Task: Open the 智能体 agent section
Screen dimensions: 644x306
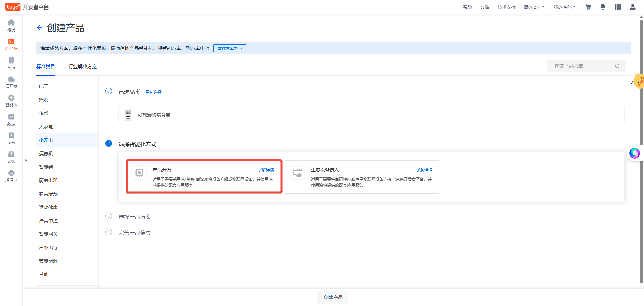Action: tap(11, 101)
